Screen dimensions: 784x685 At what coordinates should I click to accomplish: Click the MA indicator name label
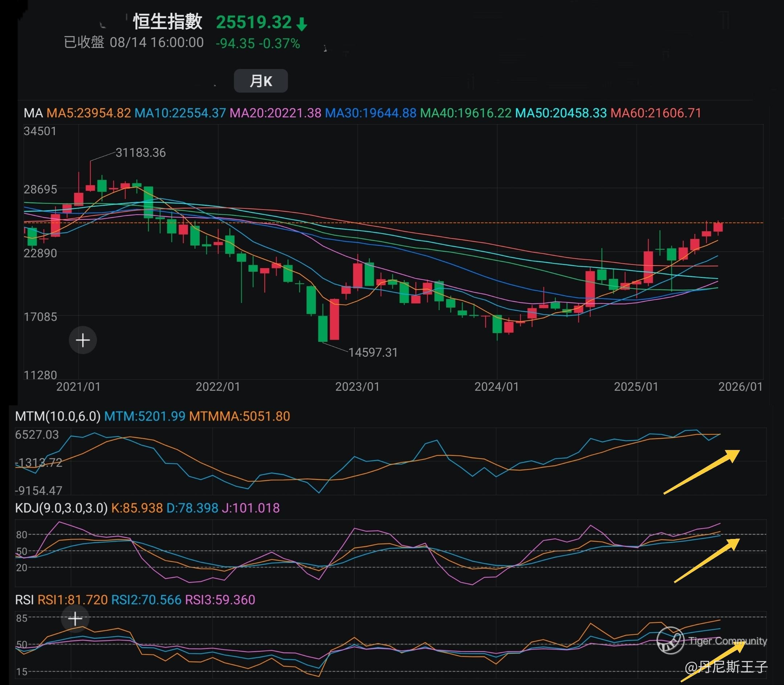click(x=33, y=113)
